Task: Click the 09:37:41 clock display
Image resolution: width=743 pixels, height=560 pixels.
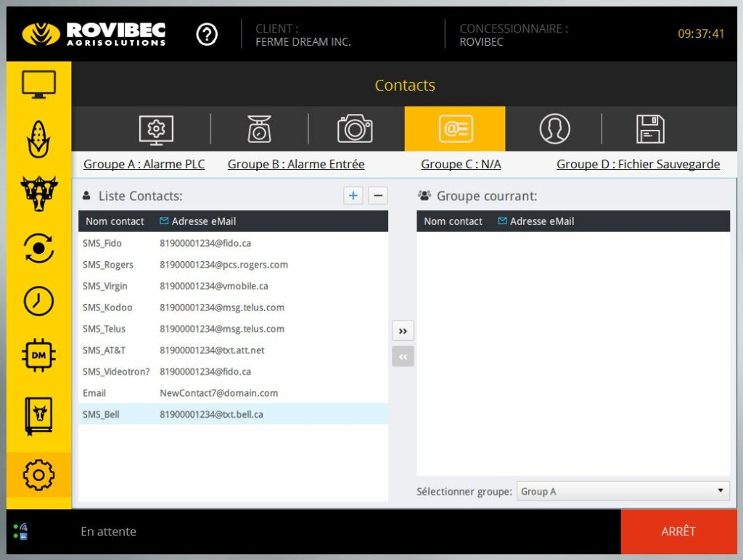Action: 701,33
